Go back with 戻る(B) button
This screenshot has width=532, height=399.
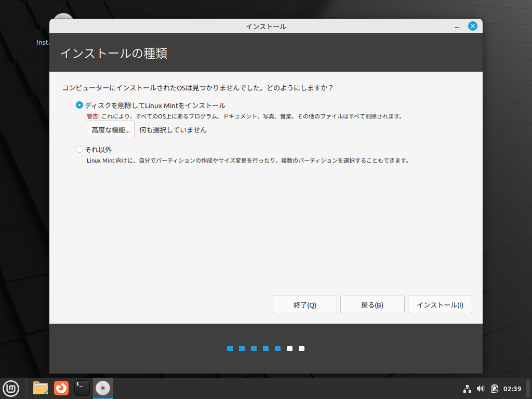pyautogui.click(x=372, y=304)
